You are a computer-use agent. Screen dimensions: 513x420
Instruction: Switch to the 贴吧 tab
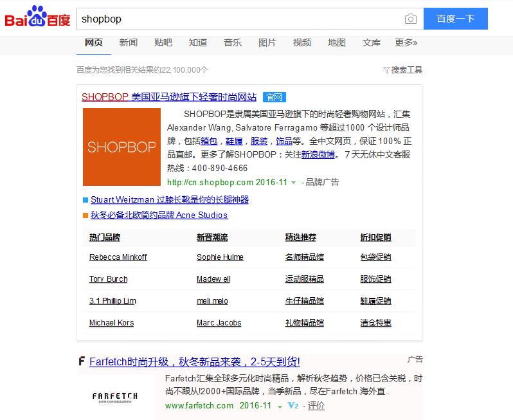point(163,42)
